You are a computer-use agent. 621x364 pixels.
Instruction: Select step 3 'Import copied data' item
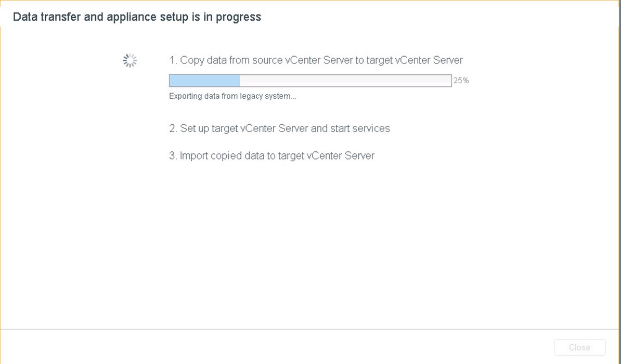pos(271,155)
